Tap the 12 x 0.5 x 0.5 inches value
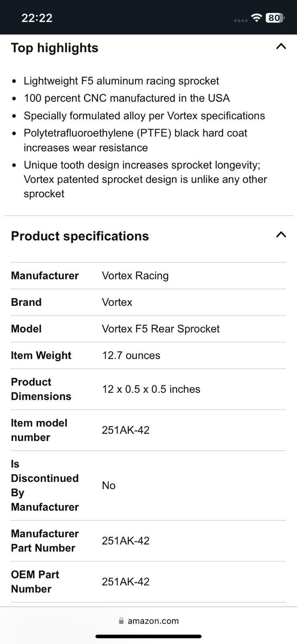Screen dimensions: 297x644 (x=151, y=389)
